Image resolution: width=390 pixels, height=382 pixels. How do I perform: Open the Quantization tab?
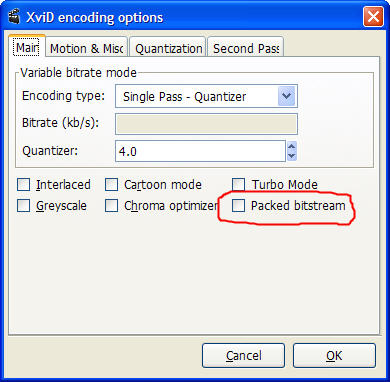tap(168, 48)
